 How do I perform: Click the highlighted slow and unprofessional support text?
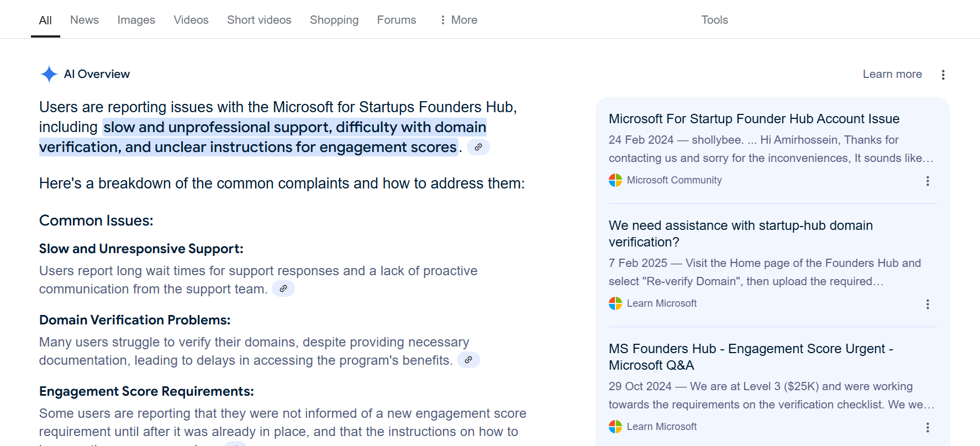click(x=263, y=137)
